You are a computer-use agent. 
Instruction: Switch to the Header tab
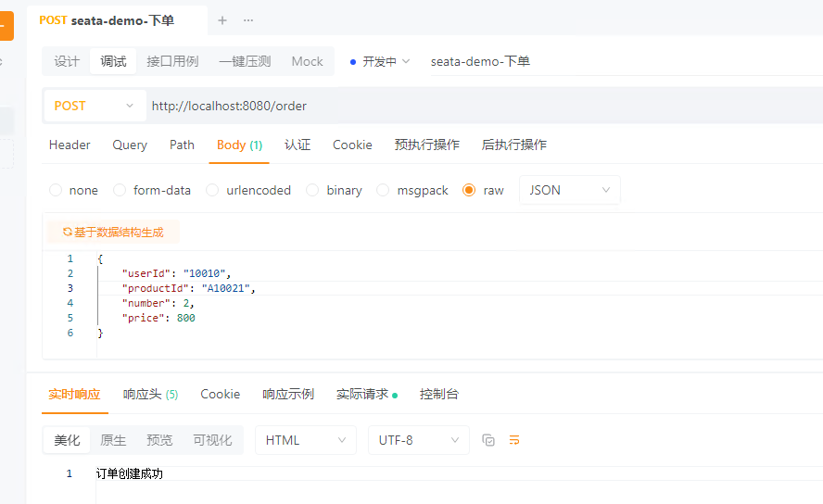tap(70, 145)
